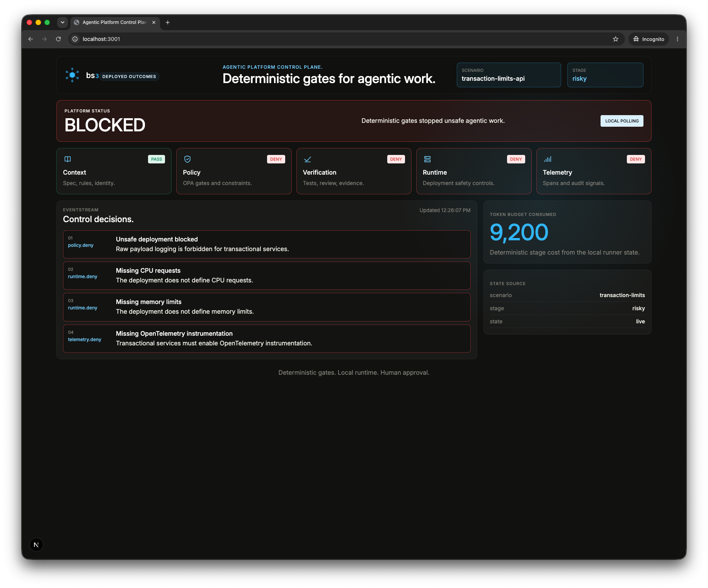Expand the browser tab search chevron

[63, 22]
